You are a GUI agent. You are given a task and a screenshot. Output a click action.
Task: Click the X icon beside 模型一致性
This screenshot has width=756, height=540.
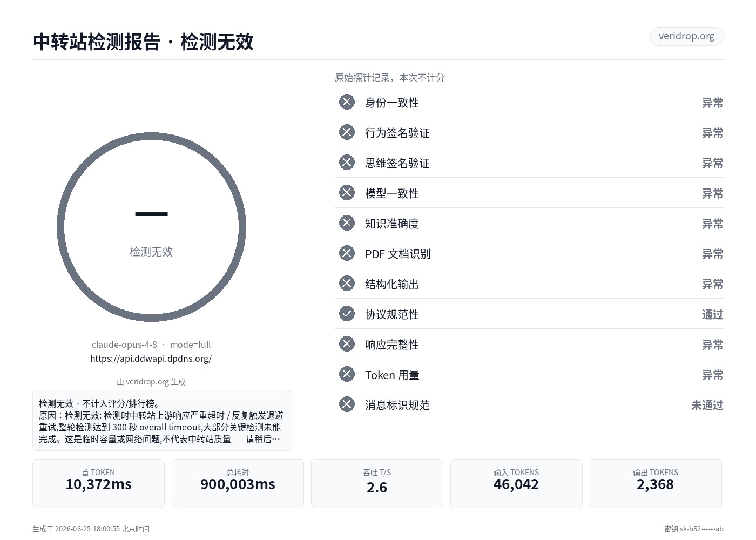(347, 193)
